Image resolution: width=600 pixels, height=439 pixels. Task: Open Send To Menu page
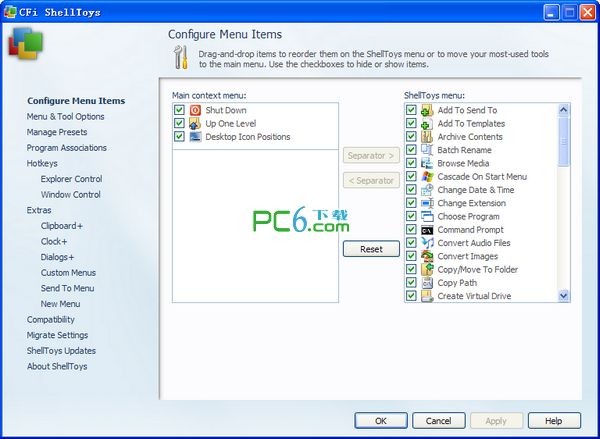click(67, 288)
